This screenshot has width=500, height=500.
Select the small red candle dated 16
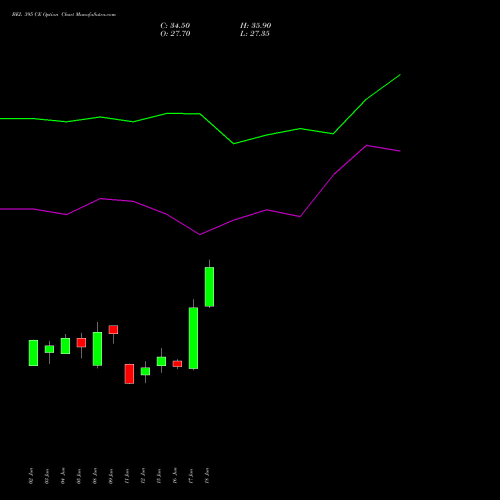tap(177, 364)
